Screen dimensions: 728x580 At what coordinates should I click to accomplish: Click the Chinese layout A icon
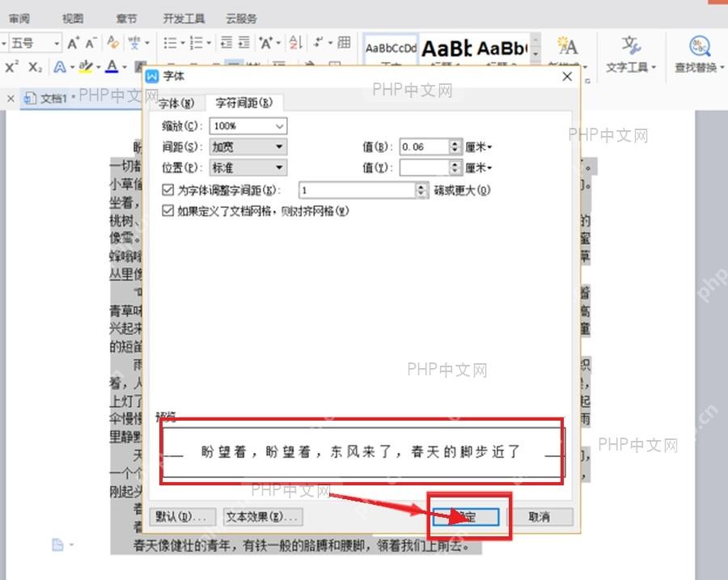266,43
